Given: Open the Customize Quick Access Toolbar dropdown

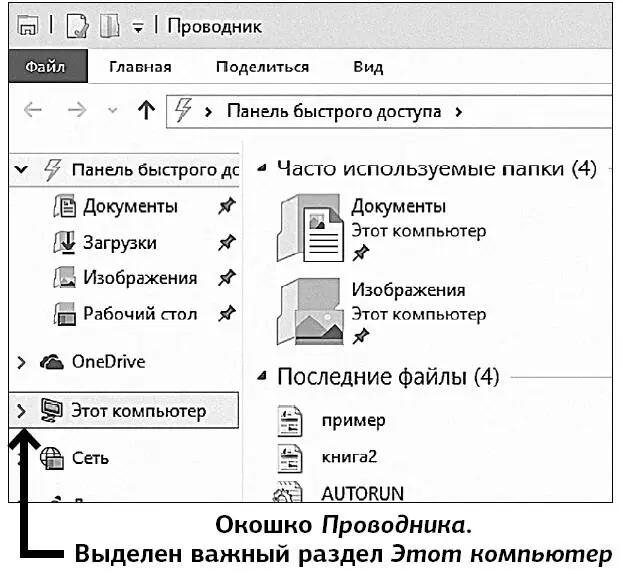Looking at the screenshot, I should pyautogui.click(x=138, y=28).
